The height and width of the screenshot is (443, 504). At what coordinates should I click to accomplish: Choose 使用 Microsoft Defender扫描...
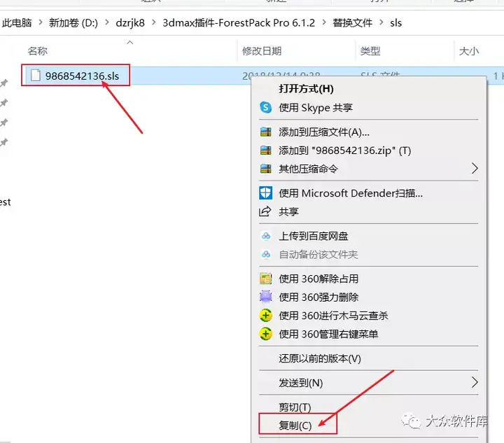[351, 193]
